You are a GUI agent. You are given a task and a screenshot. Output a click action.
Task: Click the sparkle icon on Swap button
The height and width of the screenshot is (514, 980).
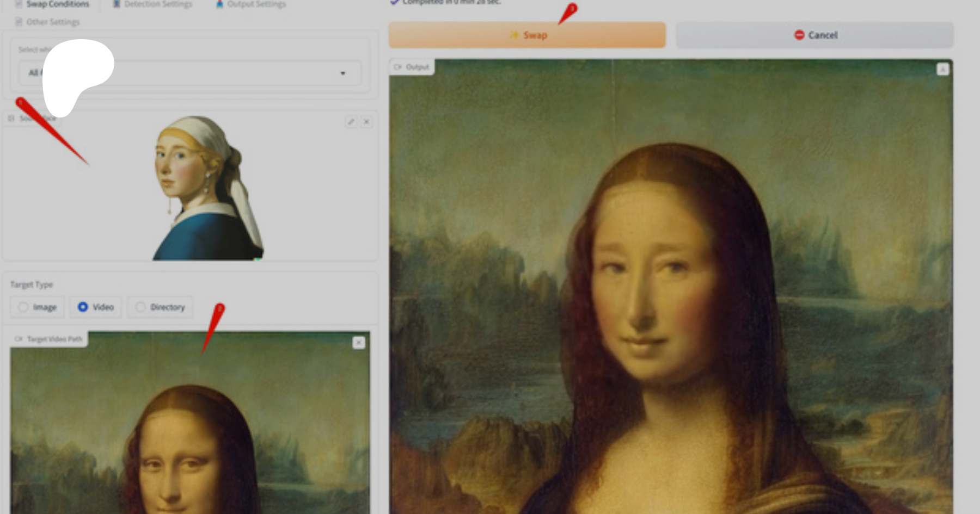(x=514, y=35)
